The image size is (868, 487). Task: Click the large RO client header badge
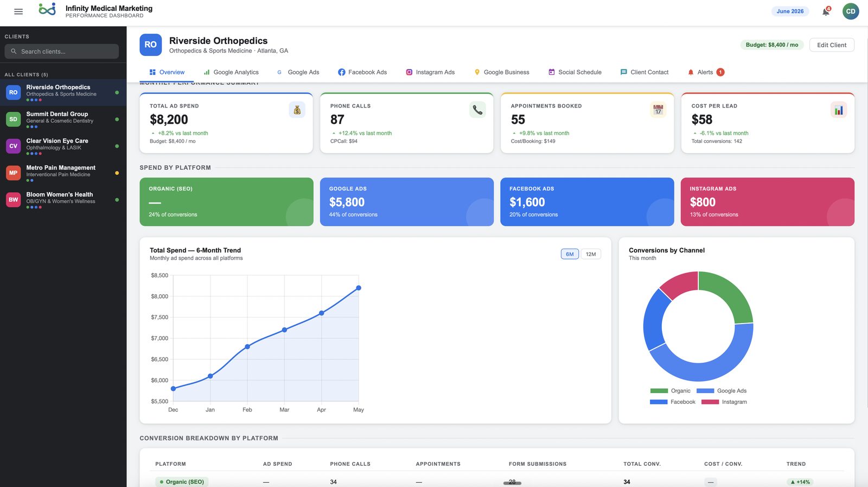(151, 45)
